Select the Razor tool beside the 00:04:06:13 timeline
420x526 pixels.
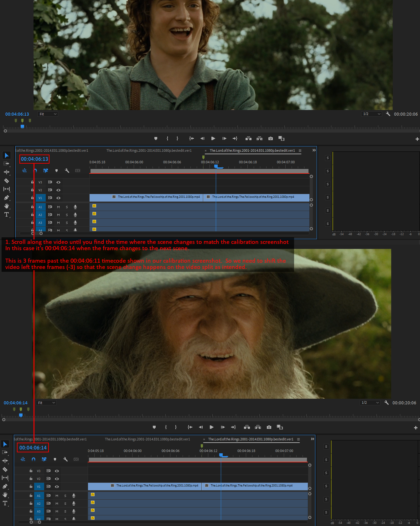[6, 181]
